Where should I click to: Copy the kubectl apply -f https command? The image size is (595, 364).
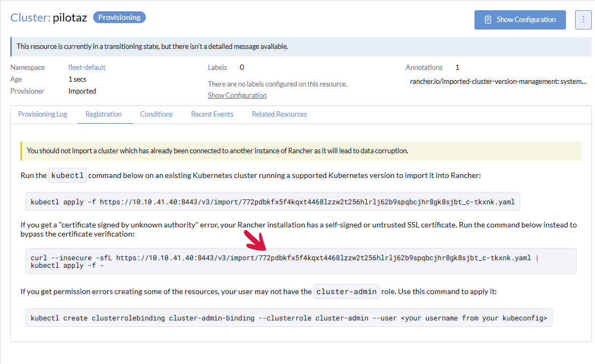[x=272, y=202]
